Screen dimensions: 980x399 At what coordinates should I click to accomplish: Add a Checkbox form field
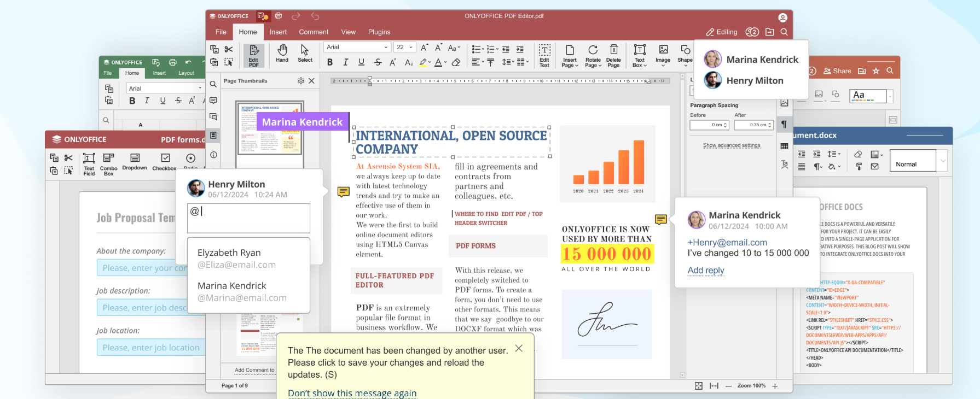(x=165, y=162)
